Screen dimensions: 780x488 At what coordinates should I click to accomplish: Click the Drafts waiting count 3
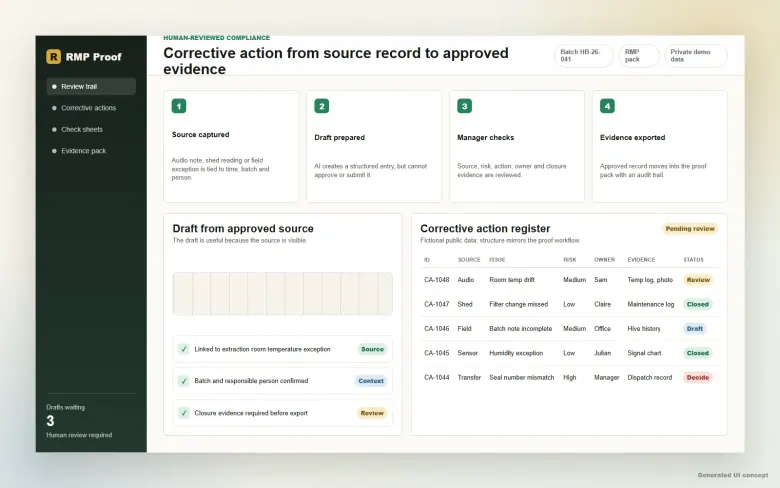(x=50, y=421)
